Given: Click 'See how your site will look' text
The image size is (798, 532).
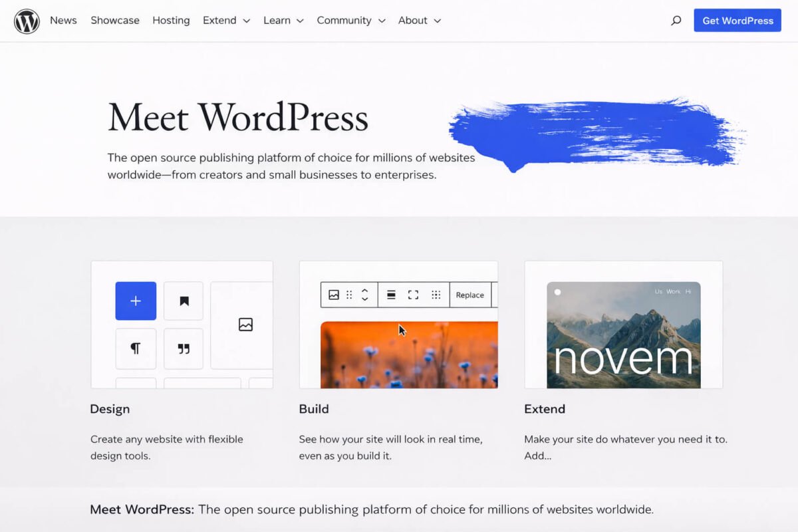Looking at the screenshot, I should point(391,439).
